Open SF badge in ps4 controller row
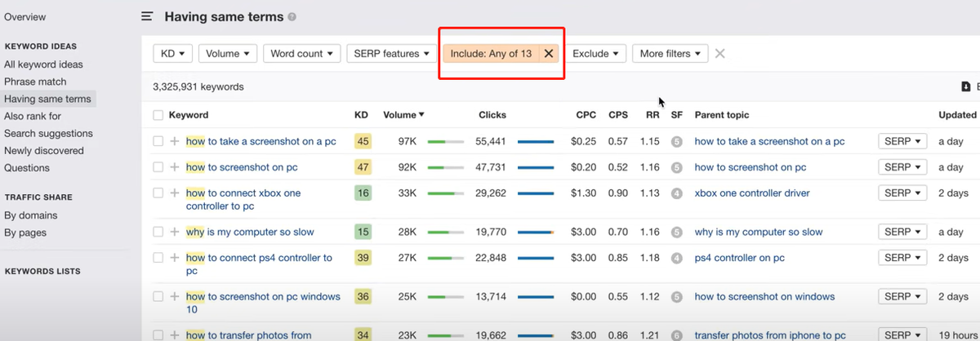This screenshot has height=341, width=980. (676, 259)
